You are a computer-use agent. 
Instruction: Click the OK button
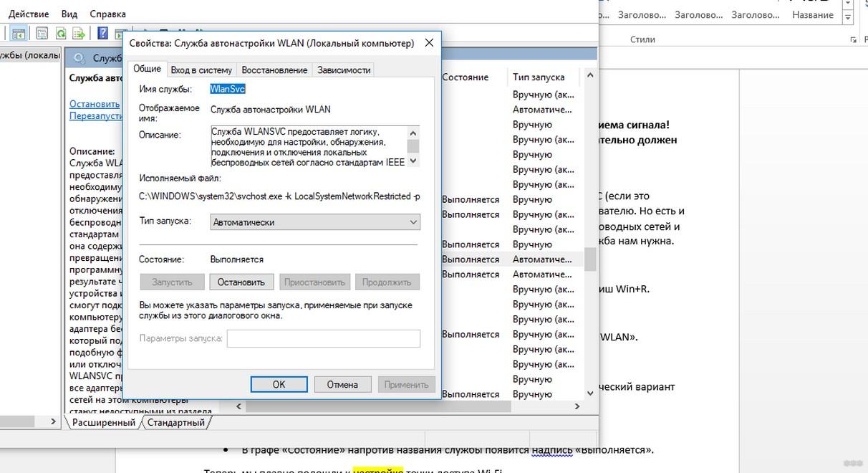click(x=279, y=384)
